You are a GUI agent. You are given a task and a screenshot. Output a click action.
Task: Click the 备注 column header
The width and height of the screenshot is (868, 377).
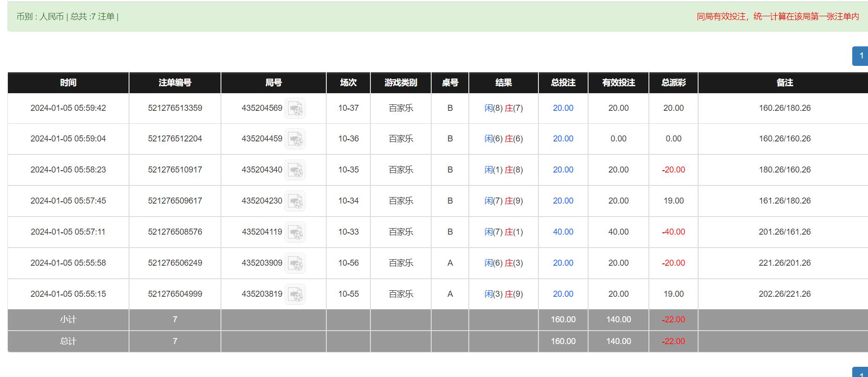point(784,83)
